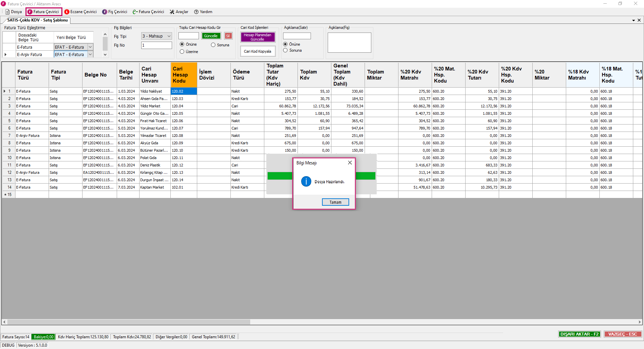Click the Fiş No input field
The image size is (644, 349).
tap(156, 45)
